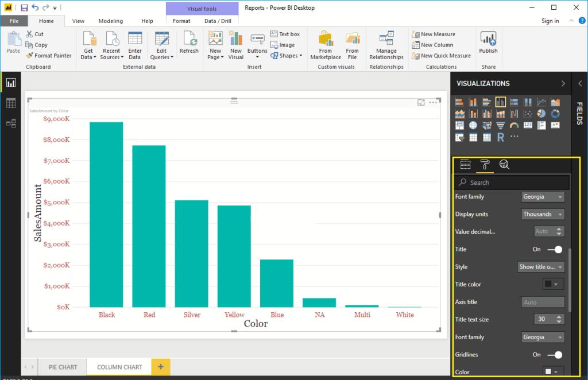This screenshot has height=380, width=588.
Task: Switch to the PIE CHART page tab
Action: point(63,367)
